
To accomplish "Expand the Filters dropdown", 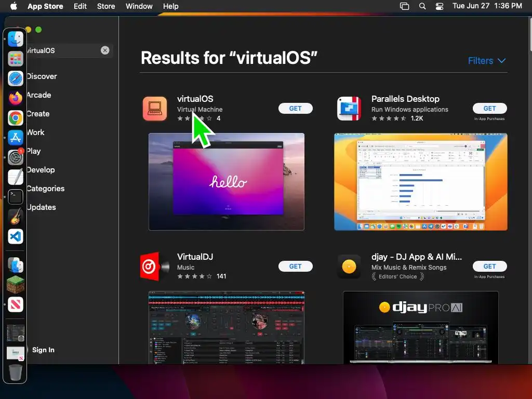I will [x=486, y=61].
